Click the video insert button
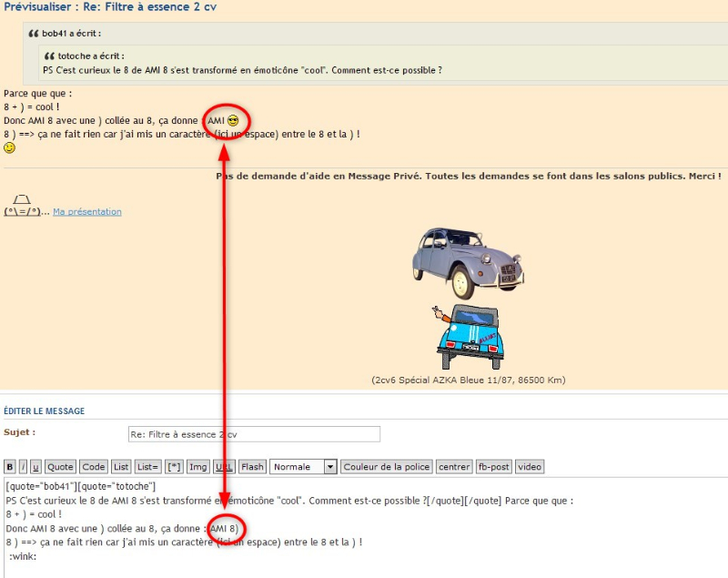Screen dimensions: 728x578 click(530, 467)
